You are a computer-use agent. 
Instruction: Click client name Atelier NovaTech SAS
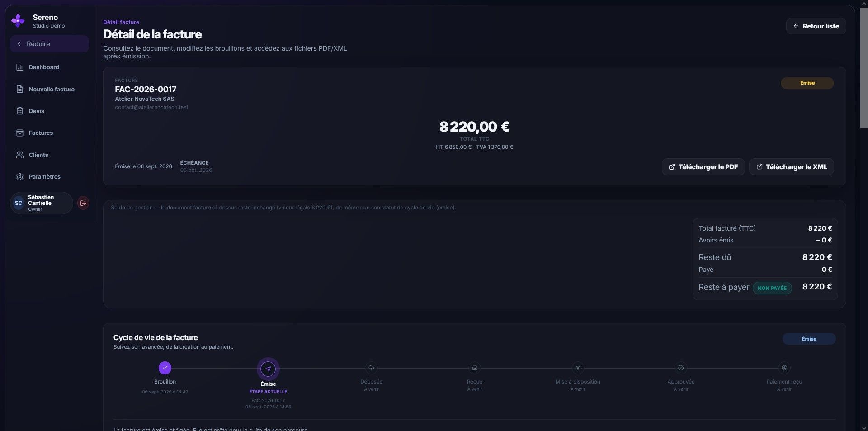(145, 99)
